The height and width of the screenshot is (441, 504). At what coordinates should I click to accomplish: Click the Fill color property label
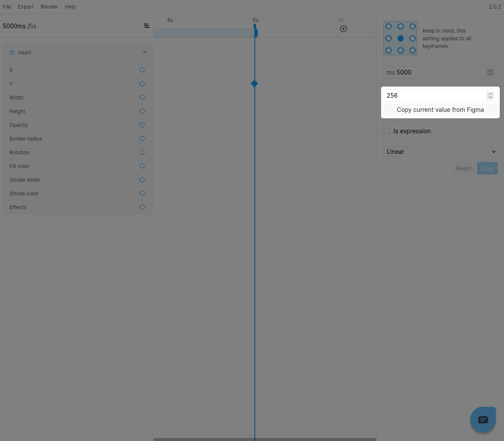point(19,166)
